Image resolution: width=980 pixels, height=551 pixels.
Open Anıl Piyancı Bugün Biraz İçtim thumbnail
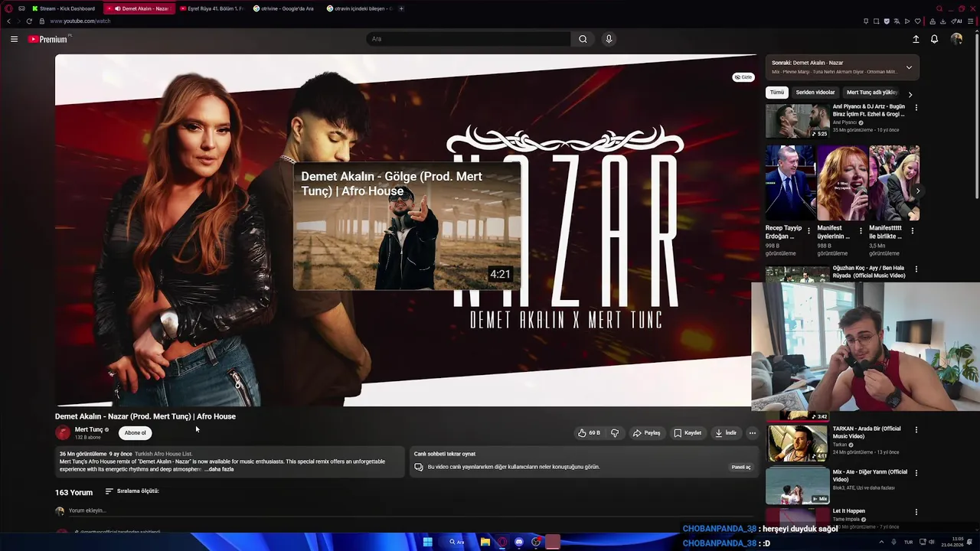click(797, 121)
